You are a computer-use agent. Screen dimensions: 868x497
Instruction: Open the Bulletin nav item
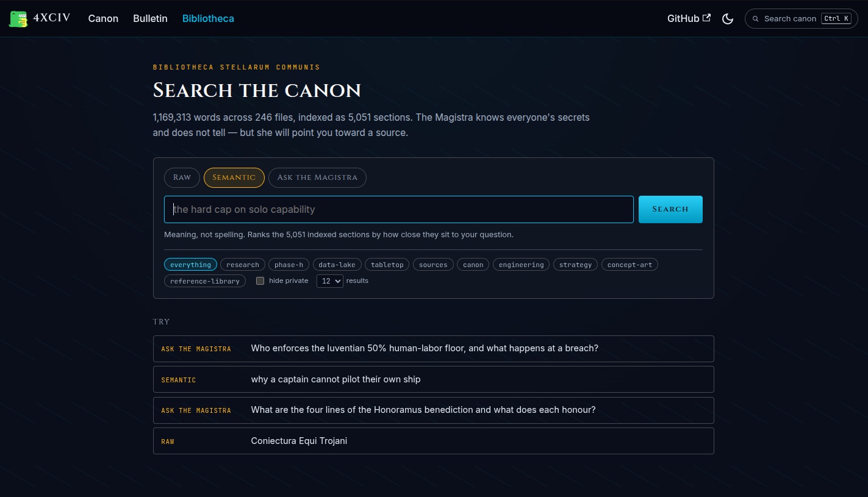[x=150, y=18]
